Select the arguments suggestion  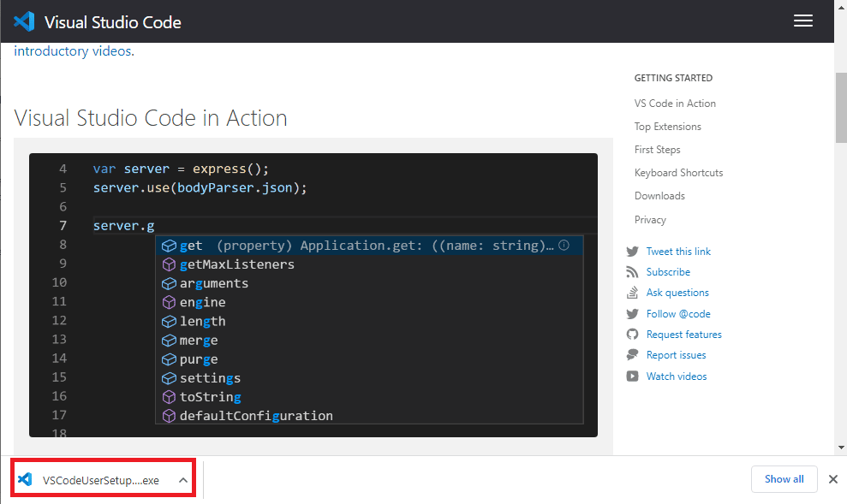tap(369, 283)
